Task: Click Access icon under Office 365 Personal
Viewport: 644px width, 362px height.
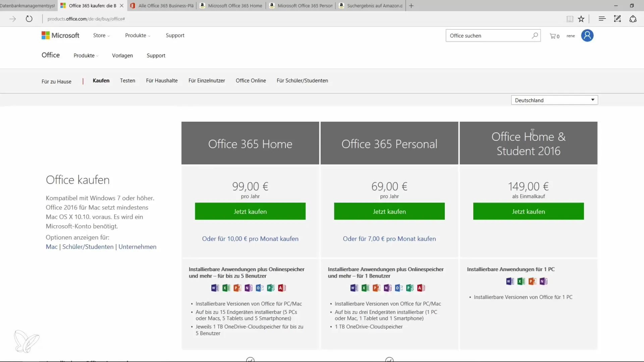Action: tap(421, 288)
